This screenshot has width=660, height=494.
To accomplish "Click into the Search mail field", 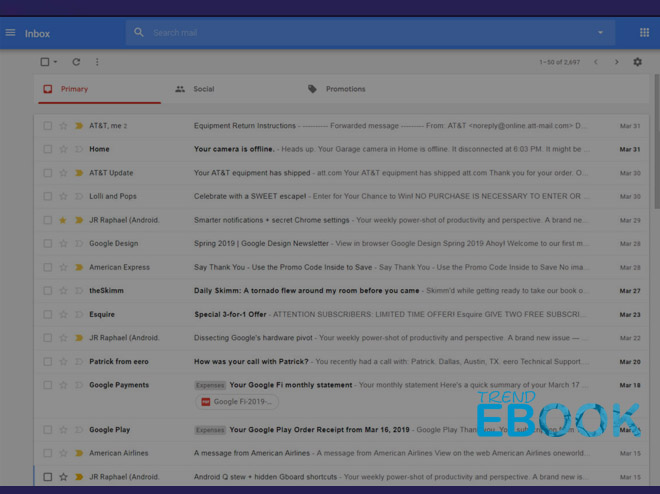I will pyautogui.click(x=360, y=33).
